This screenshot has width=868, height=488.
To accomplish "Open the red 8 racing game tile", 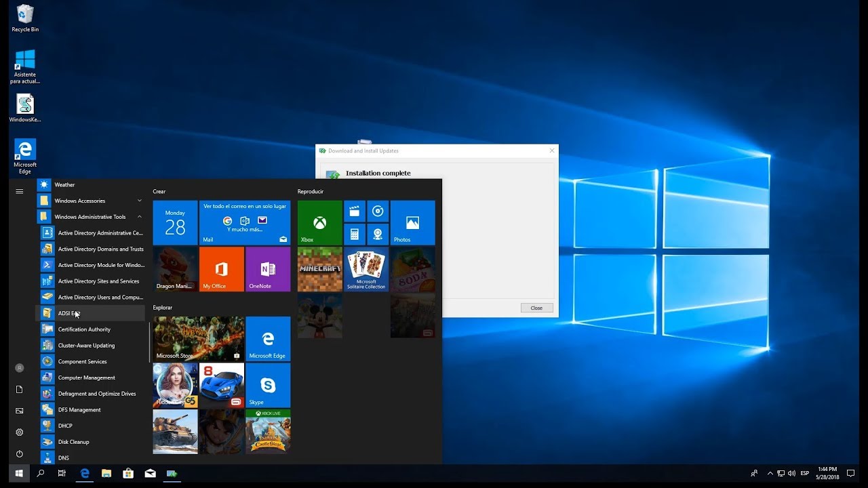I will (222, 385).
